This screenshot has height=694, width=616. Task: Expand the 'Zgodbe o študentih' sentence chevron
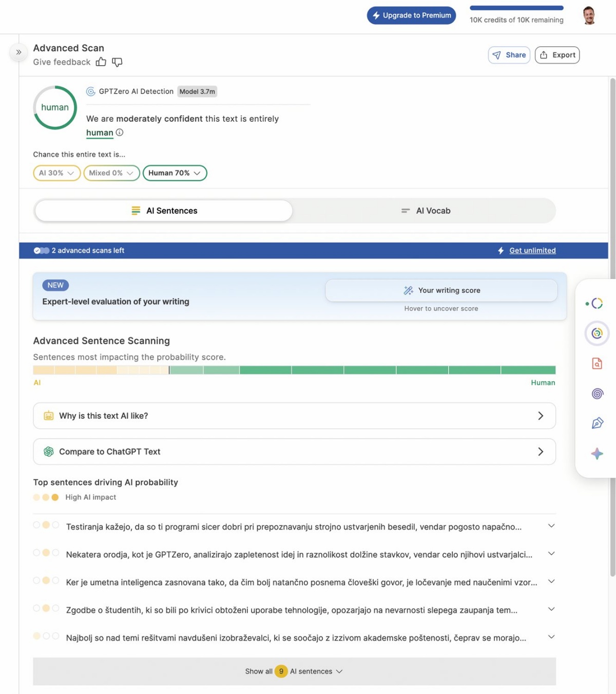click(551, 609)
